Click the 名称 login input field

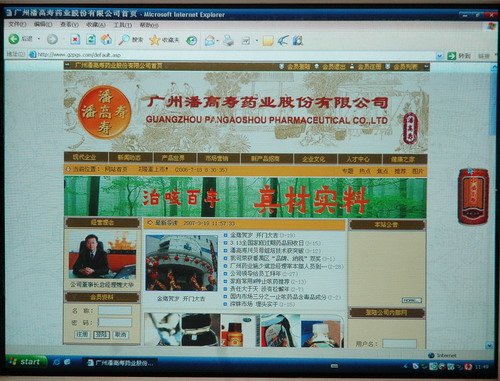point(115,311)
